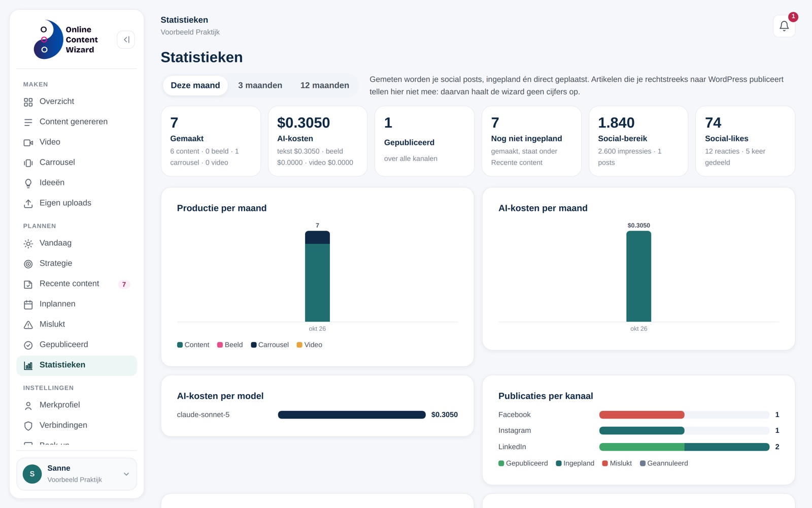812x508 pixels.
Task: Click the okt 26 AI-kosten bar
Action: pos(638,276)
